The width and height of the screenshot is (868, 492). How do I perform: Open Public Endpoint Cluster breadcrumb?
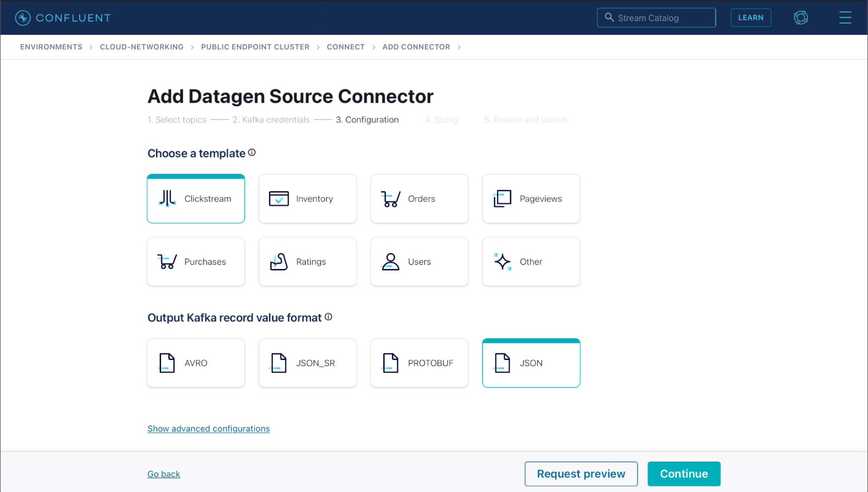tap(255, 47)
